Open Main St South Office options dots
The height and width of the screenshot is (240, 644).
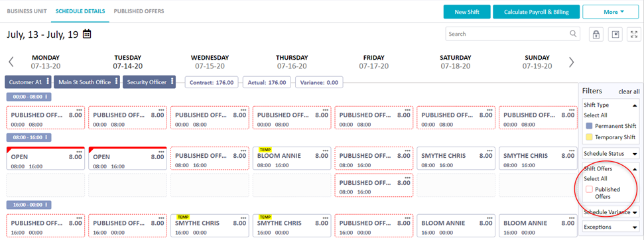(x=117, y=82)
